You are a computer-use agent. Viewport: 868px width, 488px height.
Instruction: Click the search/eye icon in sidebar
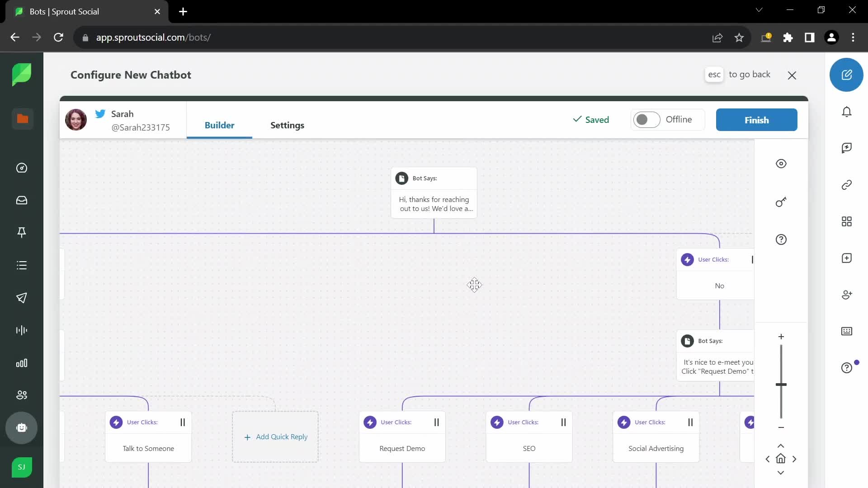(782, 164)
